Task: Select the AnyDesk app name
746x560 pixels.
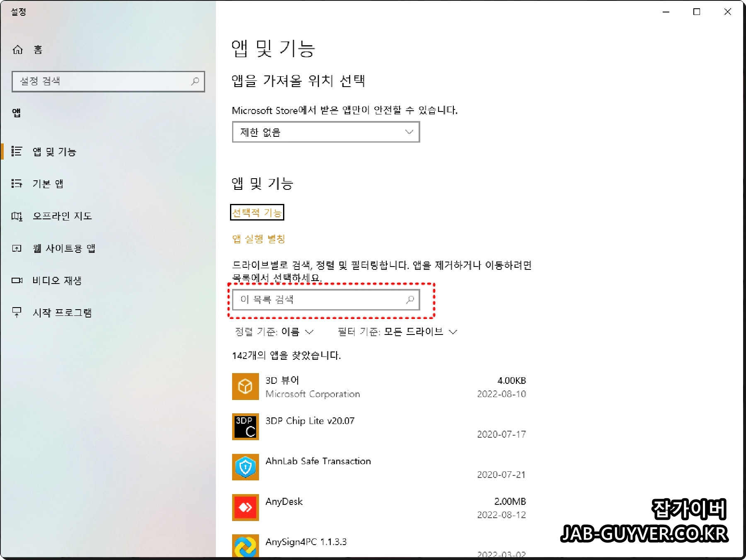Action: [284, 502]
